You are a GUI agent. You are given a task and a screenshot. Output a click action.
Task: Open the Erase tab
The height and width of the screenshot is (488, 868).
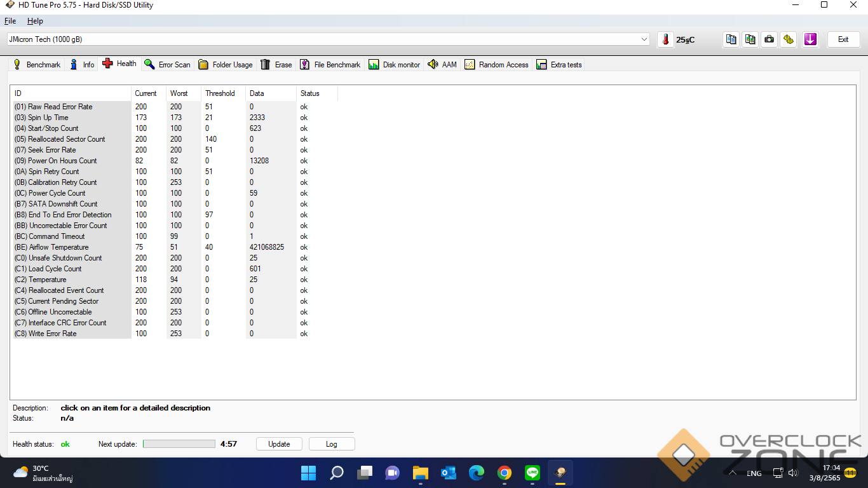(276, 65)
